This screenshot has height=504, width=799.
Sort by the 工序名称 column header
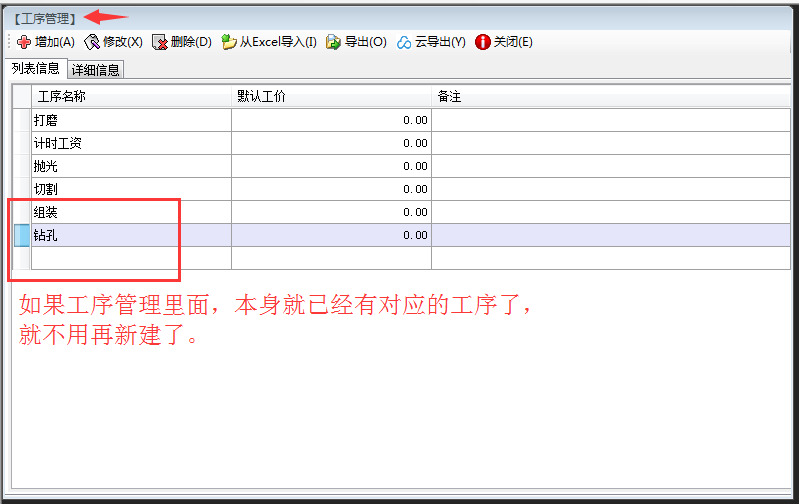(x=130, y=96)
